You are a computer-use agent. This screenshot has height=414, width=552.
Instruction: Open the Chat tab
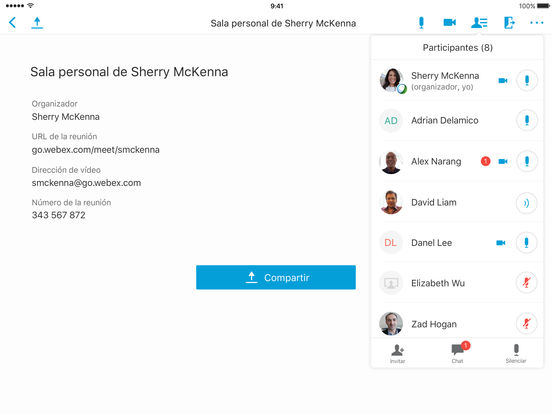pyautogui.click(x=458, y=353)
